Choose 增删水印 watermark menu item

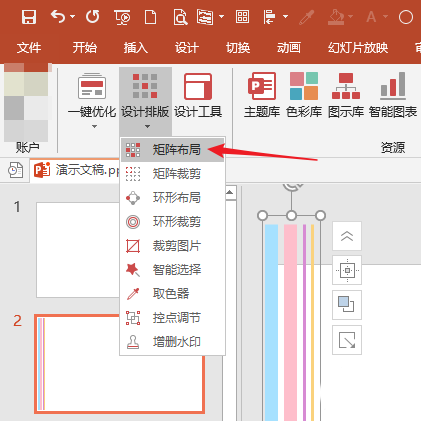click(172, 342)
